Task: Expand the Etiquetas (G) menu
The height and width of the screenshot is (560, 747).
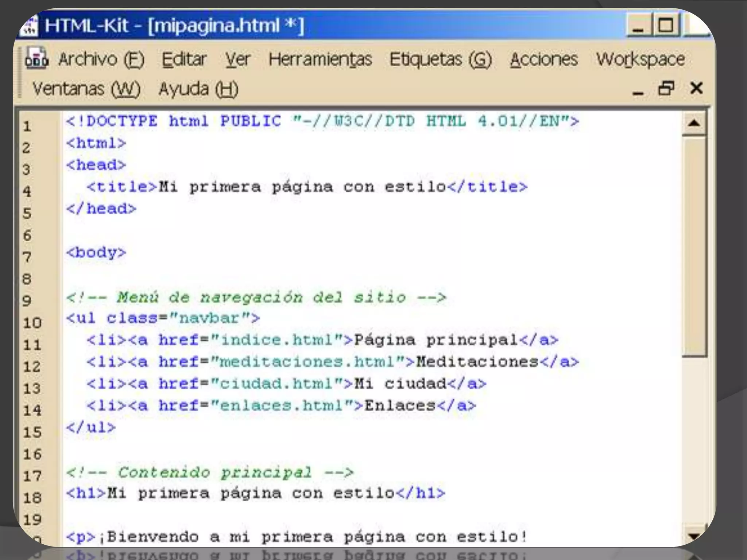Action: coord(441,59)
